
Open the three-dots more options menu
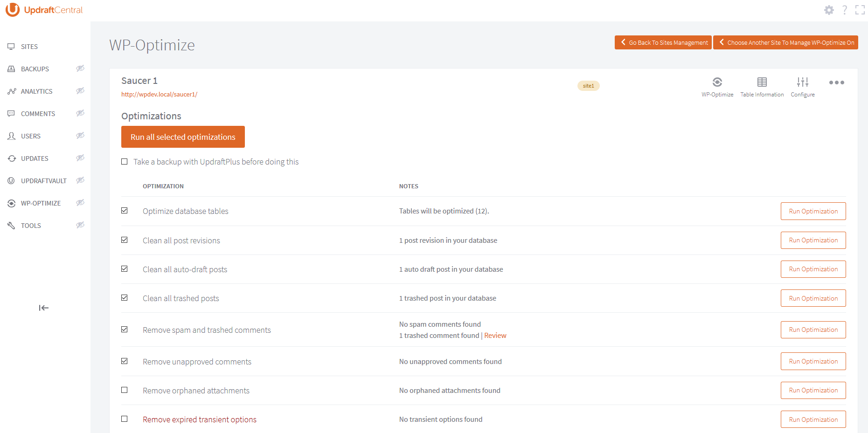tap(837, 82)
